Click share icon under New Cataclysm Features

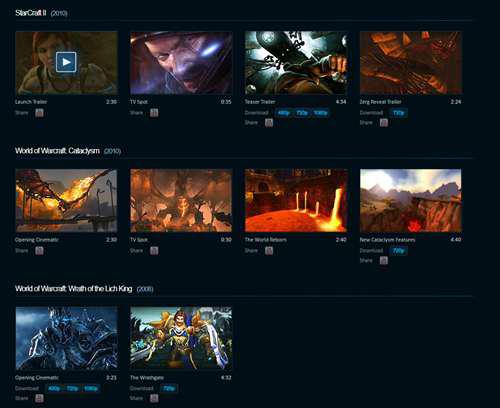pyautogui.click(x=384, y=261)
